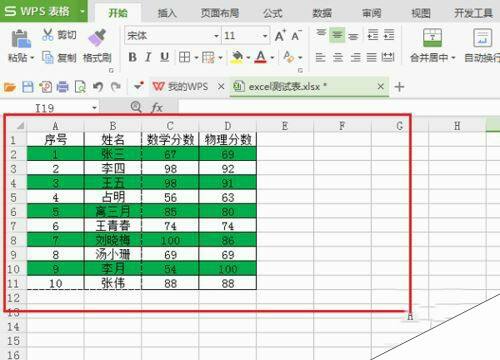This screenshot has height=360, width=500.
Task: Align text to the left
Action: tap(320, 57)
